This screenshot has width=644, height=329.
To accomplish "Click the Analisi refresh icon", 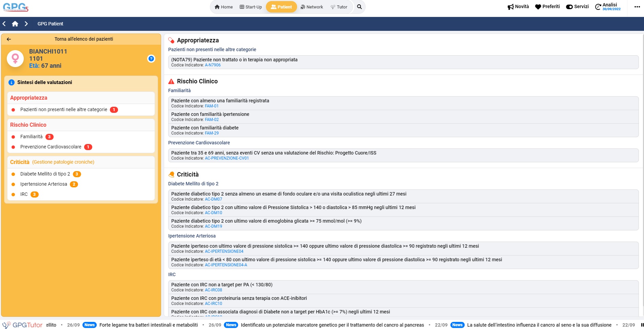I will tap(598, 7).
